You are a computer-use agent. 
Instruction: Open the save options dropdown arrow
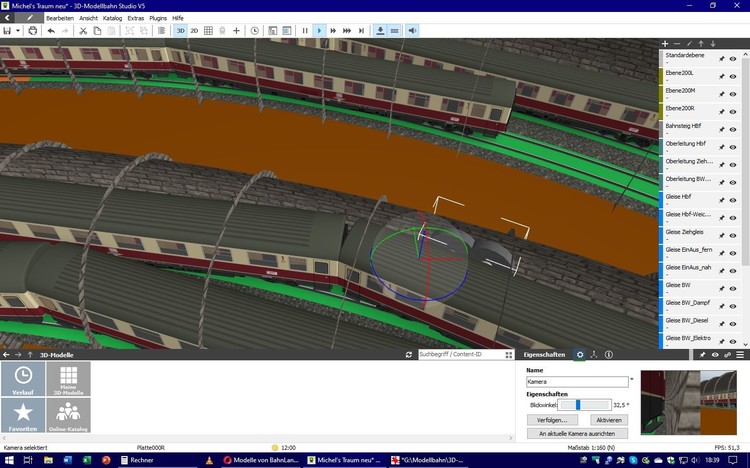point(18,31)
